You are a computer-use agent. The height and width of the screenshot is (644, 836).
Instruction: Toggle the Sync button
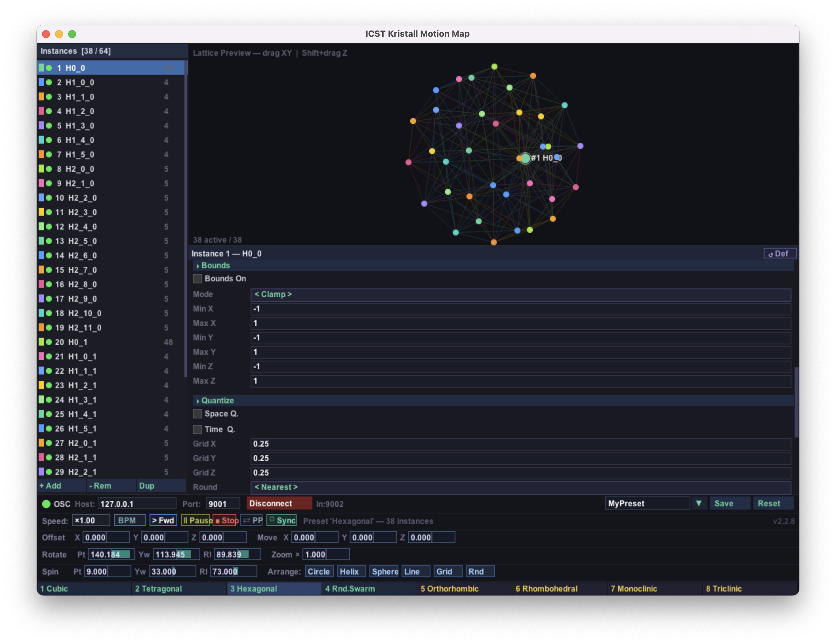click(282, 520)
